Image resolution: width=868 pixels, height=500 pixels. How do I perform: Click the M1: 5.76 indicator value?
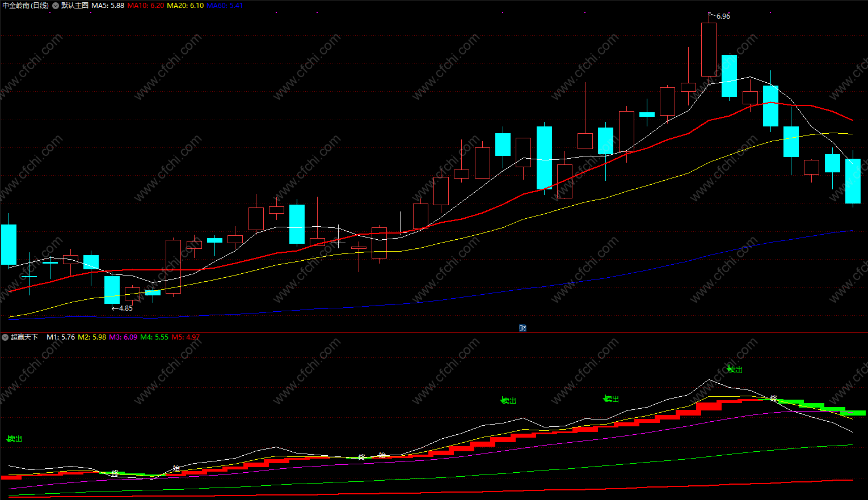coord(61,337)
